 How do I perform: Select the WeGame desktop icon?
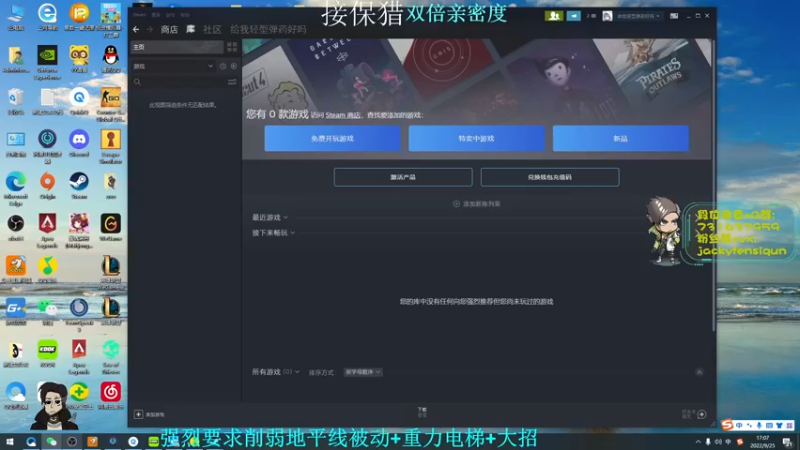[111, 228]
